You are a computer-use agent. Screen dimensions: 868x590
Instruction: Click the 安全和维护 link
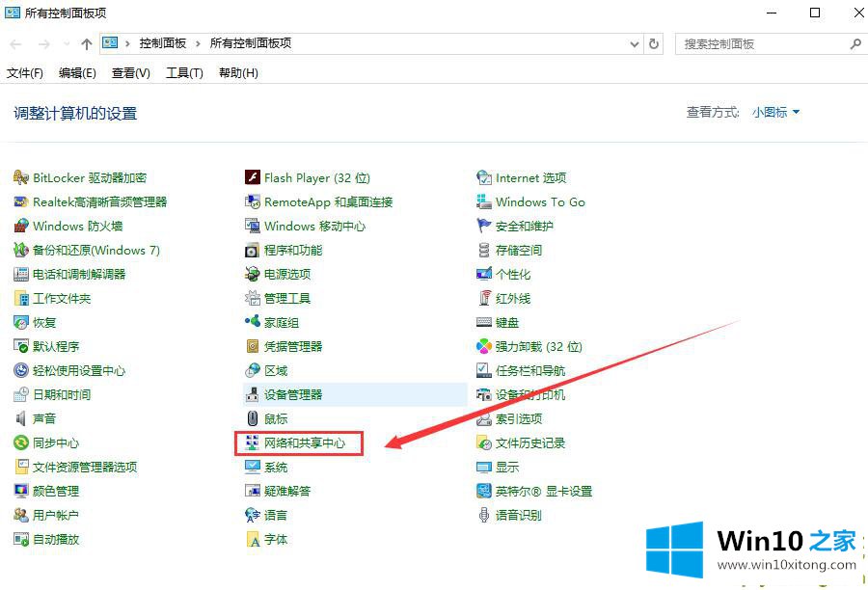(524, 227)
